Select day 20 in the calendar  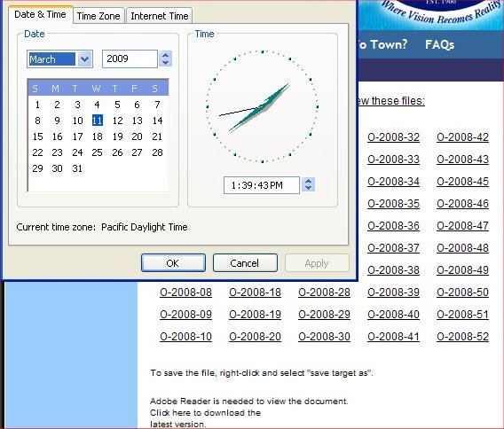[x=137, y=136]
